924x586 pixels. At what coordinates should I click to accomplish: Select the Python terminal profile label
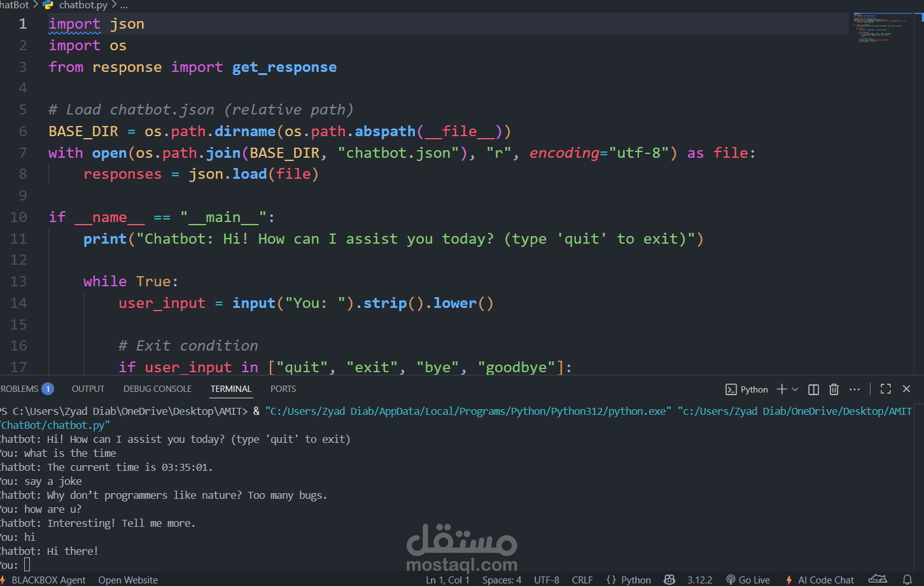[x=754, y=389]
